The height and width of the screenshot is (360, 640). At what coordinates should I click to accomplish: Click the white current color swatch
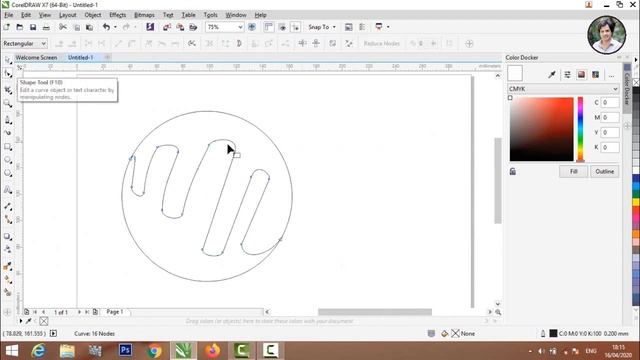(x=515, y=73)
